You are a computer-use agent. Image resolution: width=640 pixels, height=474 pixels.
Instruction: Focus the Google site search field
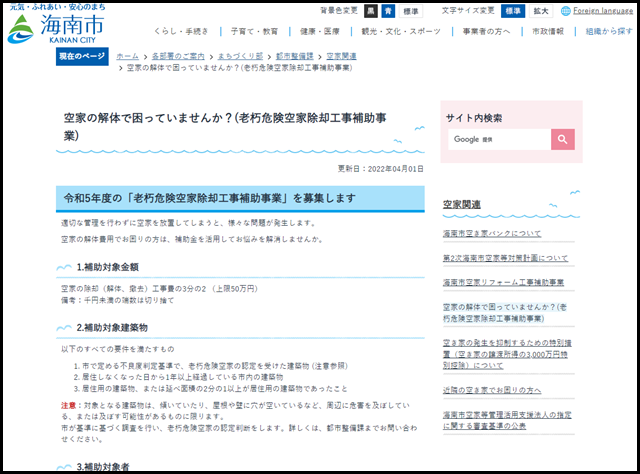(497, 139)
